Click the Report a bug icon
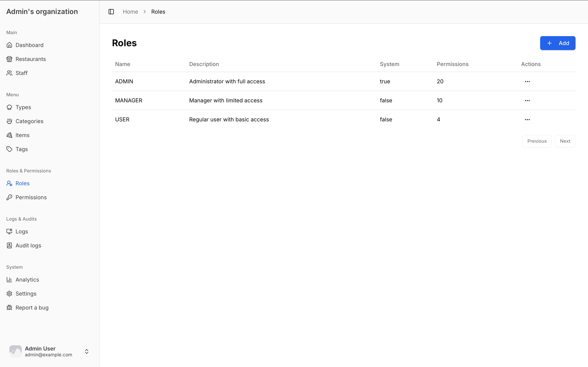 click(9, 308)
